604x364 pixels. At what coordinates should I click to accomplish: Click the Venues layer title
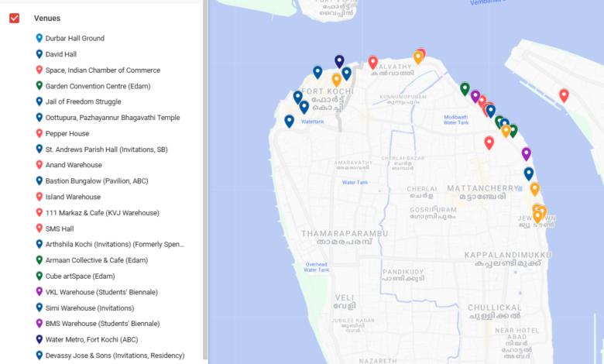47,18
